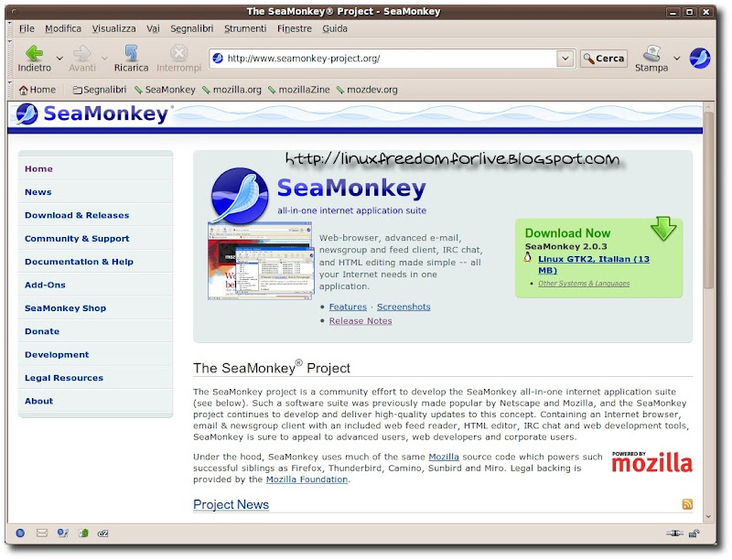Open the Address Book from status bar

[x=83, y=533]
